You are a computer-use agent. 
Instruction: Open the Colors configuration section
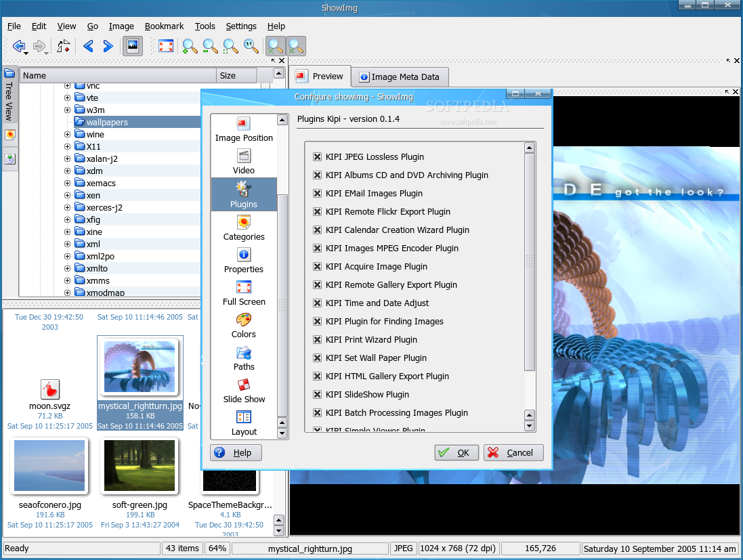[x=244, y=326]
